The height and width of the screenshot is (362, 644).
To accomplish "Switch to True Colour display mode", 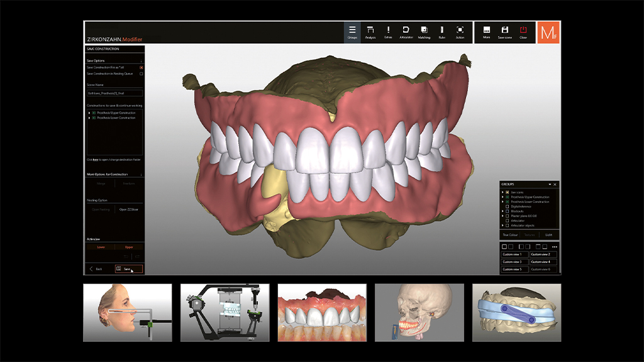I will tap(509, 234).
